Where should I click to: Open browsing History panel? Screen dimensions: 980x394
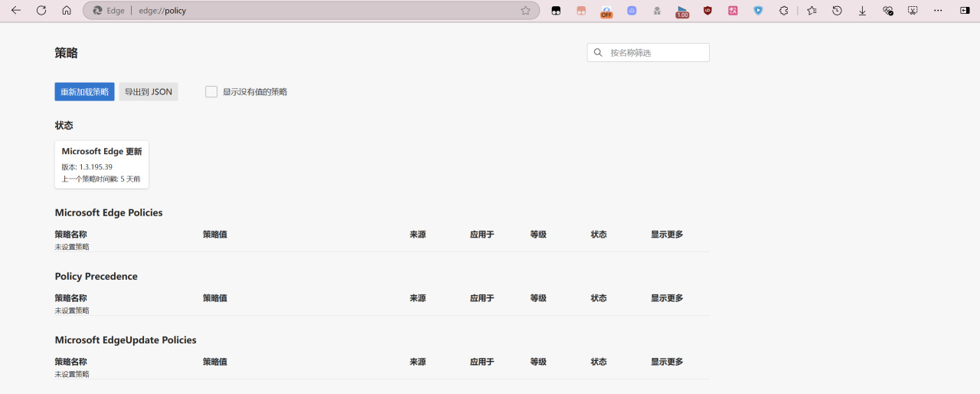pos(837,11)
